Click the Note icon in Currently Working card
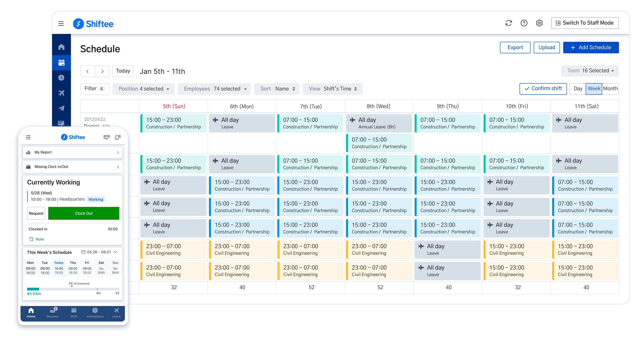644x343 pixels. tap(31, 239)
